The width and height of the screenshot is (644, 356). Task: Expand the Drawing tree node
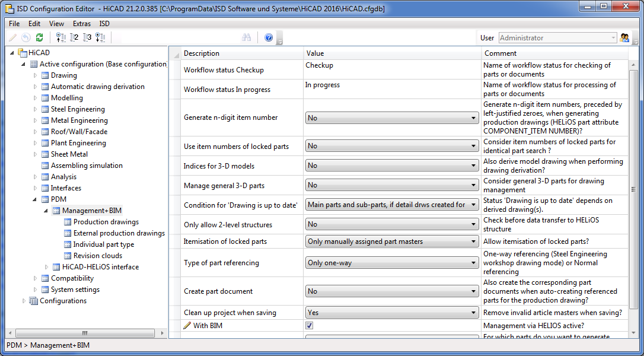[x=35, y=75]
